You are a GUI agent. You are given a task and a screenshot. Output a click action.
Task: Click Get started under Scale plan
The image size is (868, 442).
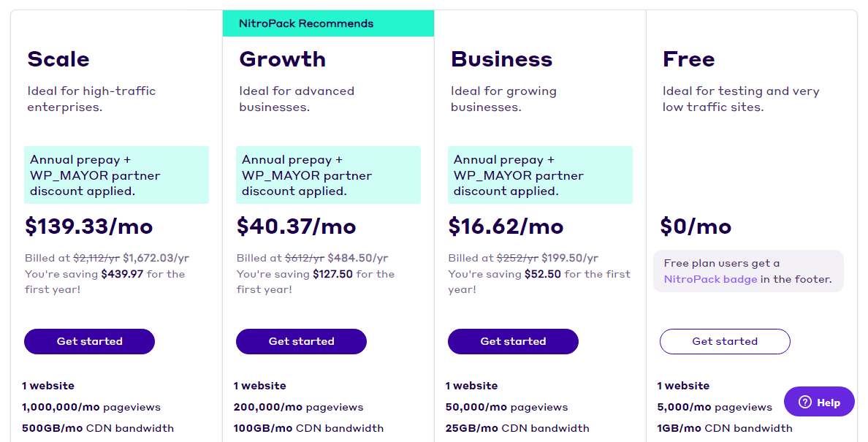click(89, 341)
